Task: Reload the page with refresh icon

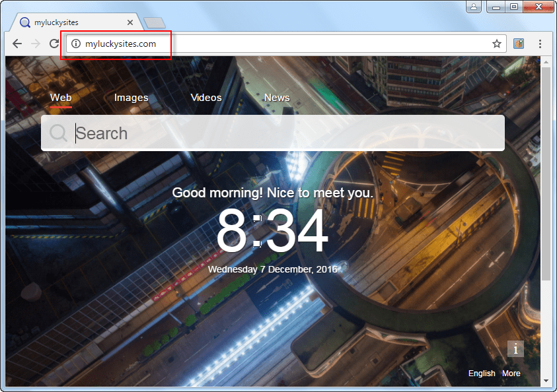Action: click(54, 44)
